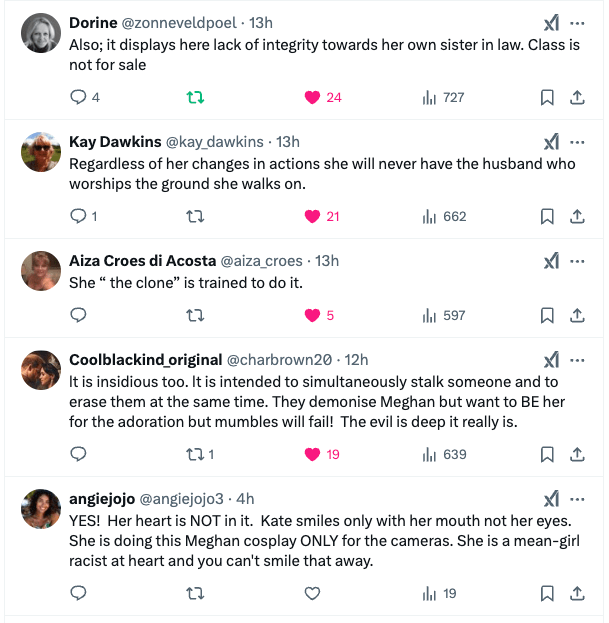Expand the three-dot menu on Coolblackkind_original's tweet
This screenshot has width=609, height=623.
(578, 360)
